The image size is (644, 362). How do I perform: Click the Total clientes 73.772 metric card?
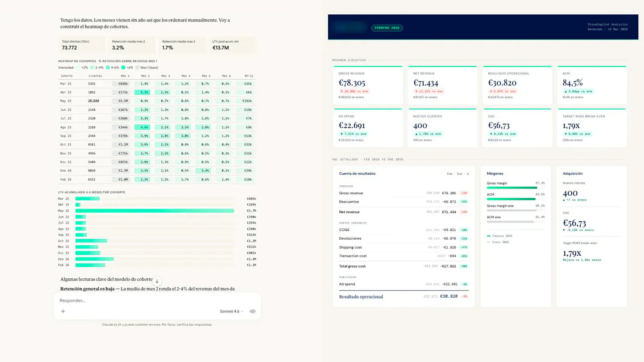click(x=82, y=45)
